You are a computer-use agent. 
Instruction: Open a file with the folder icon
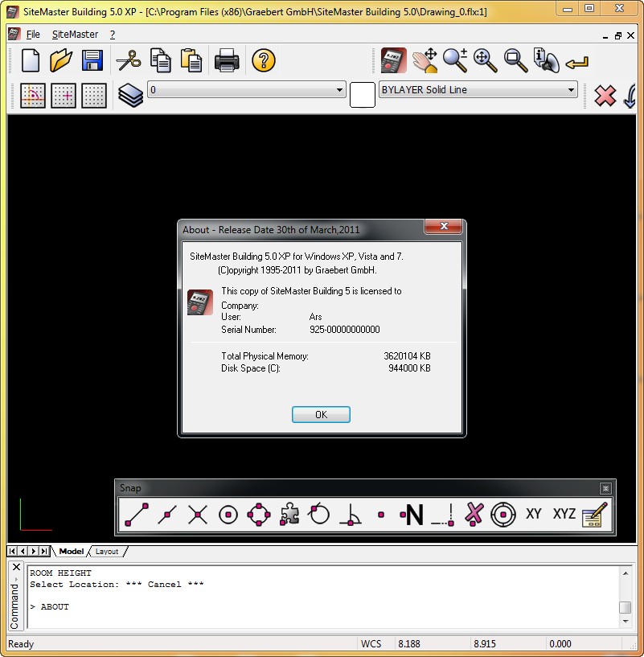tap(61, 61)
